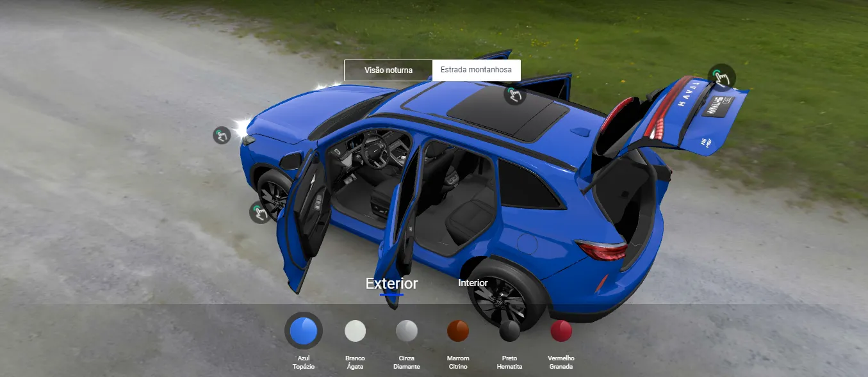Open the Exterior tab
Screen dimensions: 868x377
(x=391, y=284)
